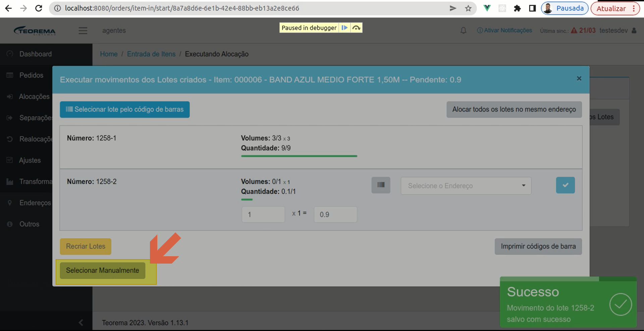Open Vue devtools extension icon

(x=487, y=8)
